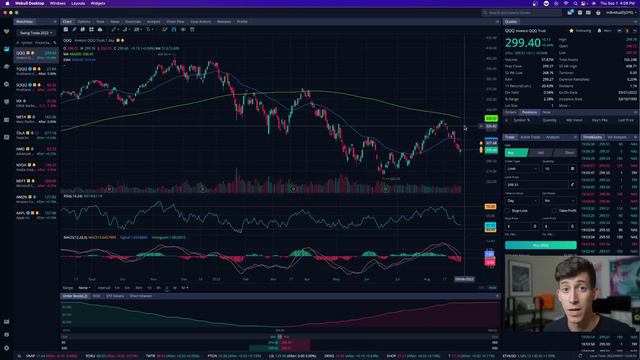The image size is (640, 360).
Task: Open the chart icon in left sidebar
Action: (x=7, y=49)
